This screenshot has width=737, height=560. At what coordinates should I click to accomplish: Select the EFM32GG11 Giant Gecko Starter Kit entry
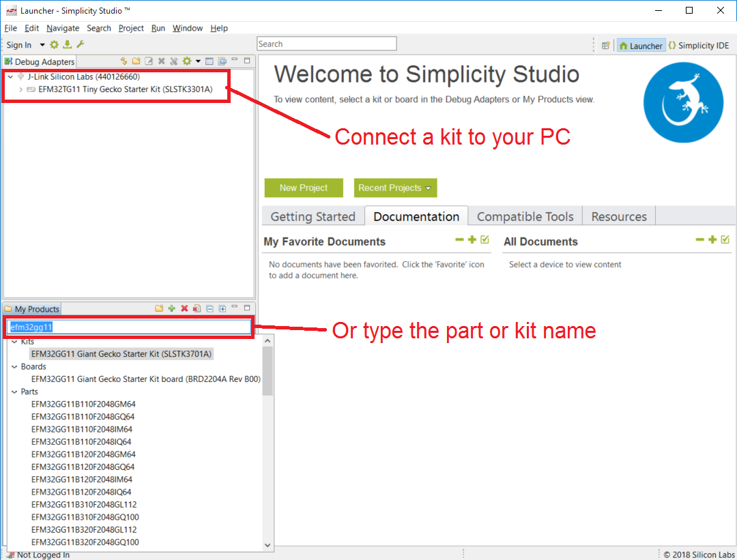coord(121,353)
